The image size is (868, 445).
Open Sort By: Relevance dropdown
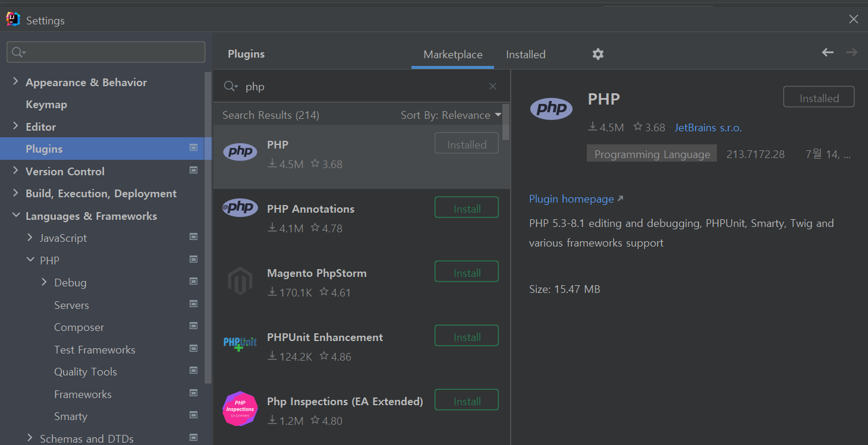(451, 115)
